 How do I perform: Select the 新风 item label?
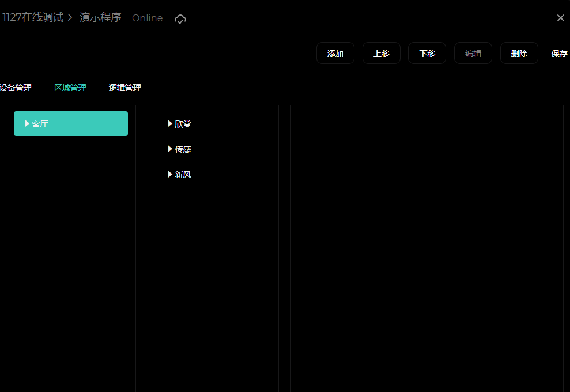(183, 175)
